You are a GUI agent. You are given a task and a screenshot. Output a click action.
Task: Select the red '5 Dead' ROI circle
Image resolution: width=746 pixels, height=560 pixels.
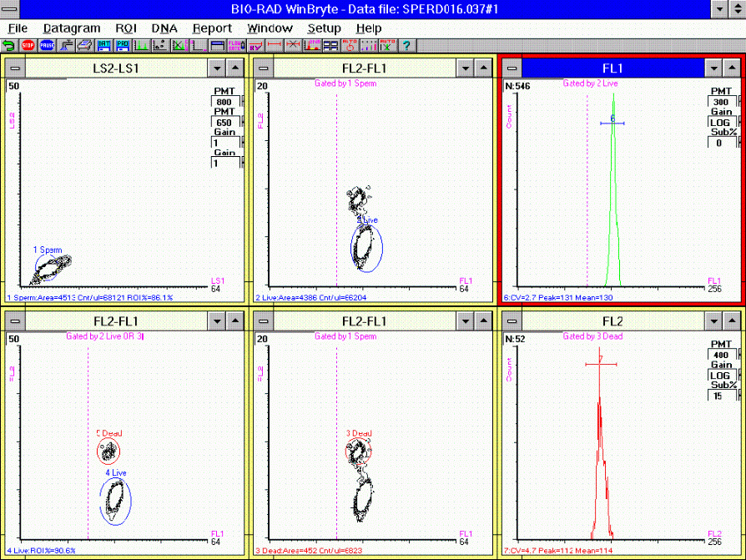108,452
